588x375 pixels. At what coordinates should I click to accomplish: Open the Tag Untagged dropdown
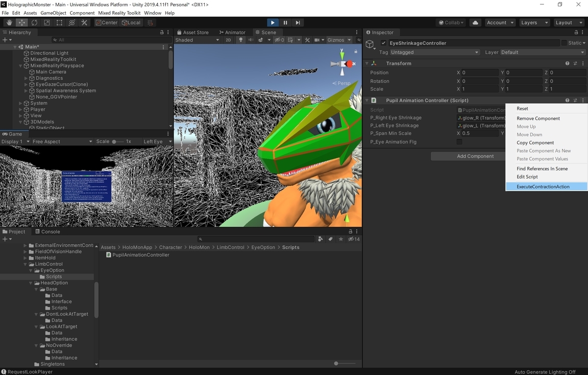pyautogui.click(x=435, y=52)
